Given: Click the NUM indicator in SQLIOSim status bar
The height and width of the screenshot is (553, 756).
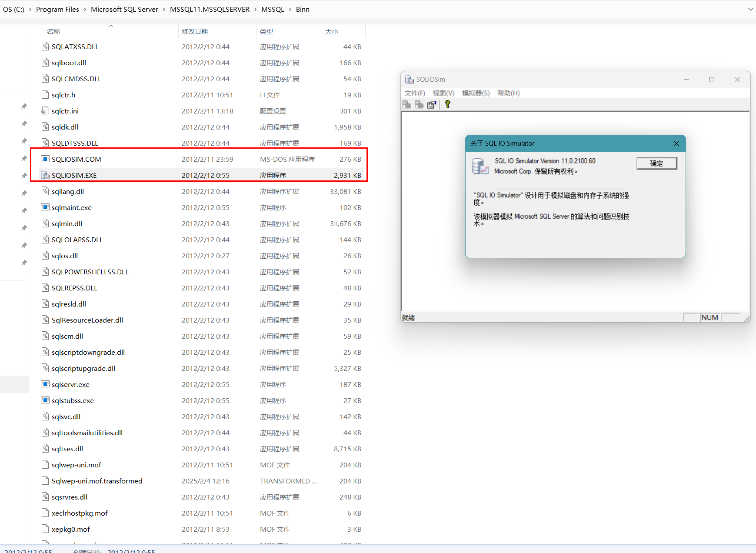Looking at the screenshot, I should (709, 317).
